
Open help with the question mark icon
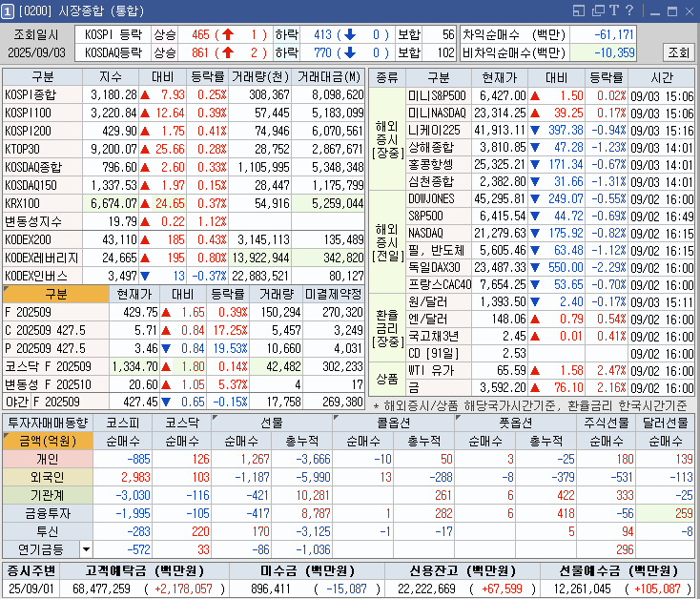tap(629, 10)
